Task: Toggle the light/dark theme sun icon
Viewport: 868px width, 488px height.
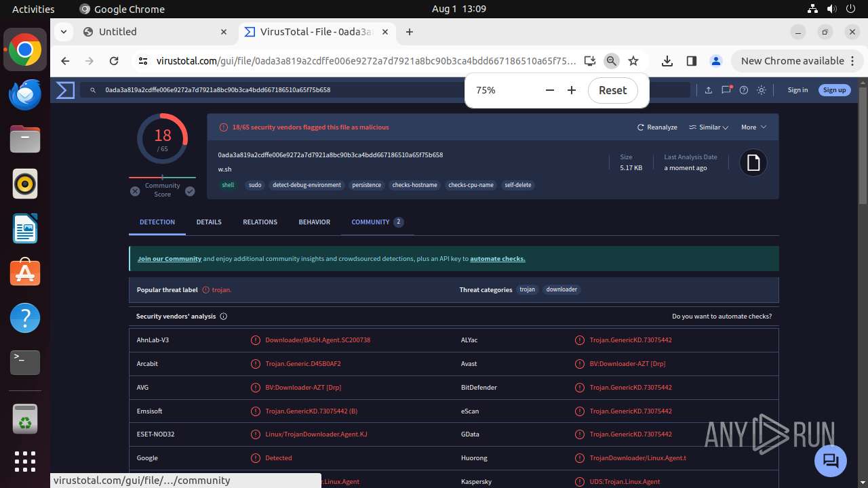Action: click(762, 90)
